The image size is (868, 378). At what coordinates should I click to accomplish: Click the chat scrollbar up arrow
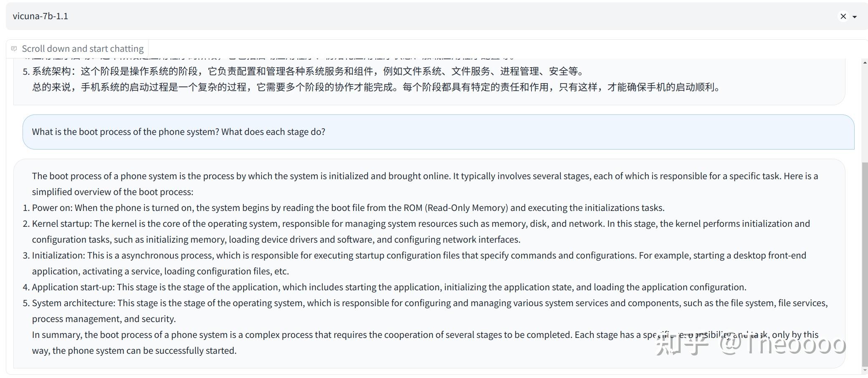pyautogui.click(x=865, y=63)
